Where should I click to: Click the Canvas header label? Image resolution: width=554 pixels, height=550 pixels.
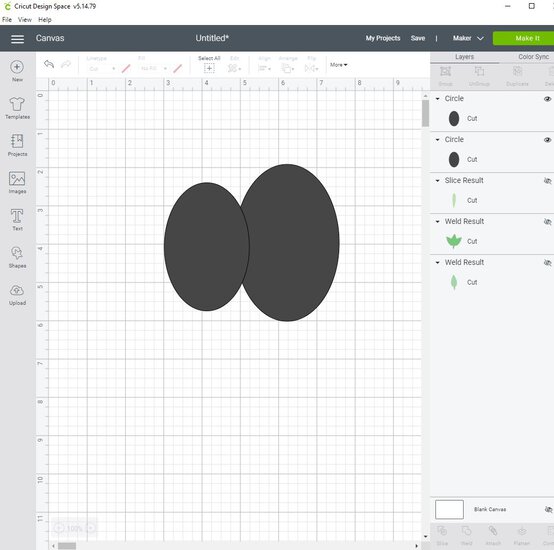(x=50, y=38)
